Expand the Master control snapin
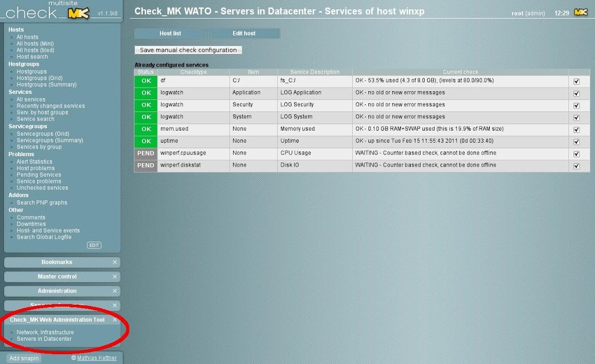595x364 pixels. 57,277
